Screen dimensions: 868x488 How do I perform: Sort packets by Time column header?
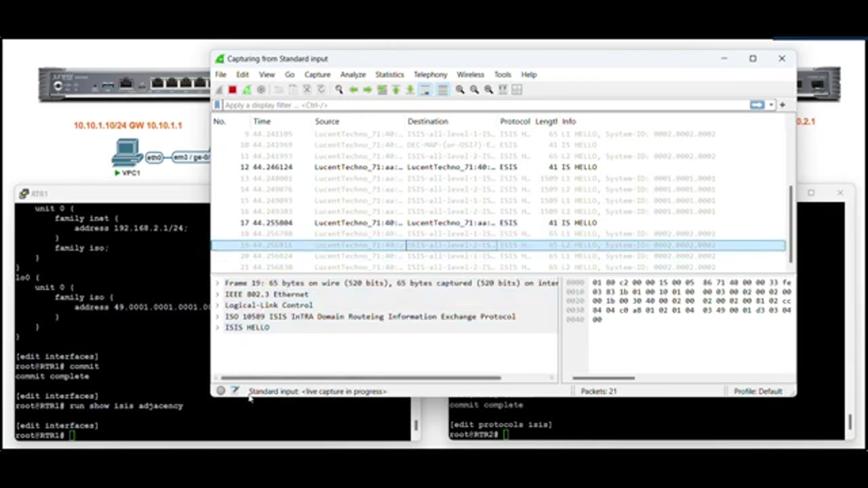point(262,121)
